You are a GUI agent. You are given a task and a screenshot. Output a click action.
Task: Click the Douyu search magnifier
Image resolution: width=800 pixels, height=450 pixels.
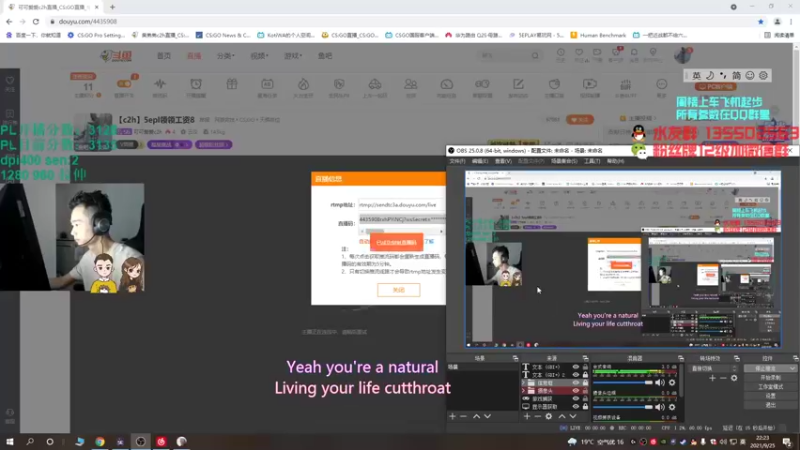(x=535, y=56)
